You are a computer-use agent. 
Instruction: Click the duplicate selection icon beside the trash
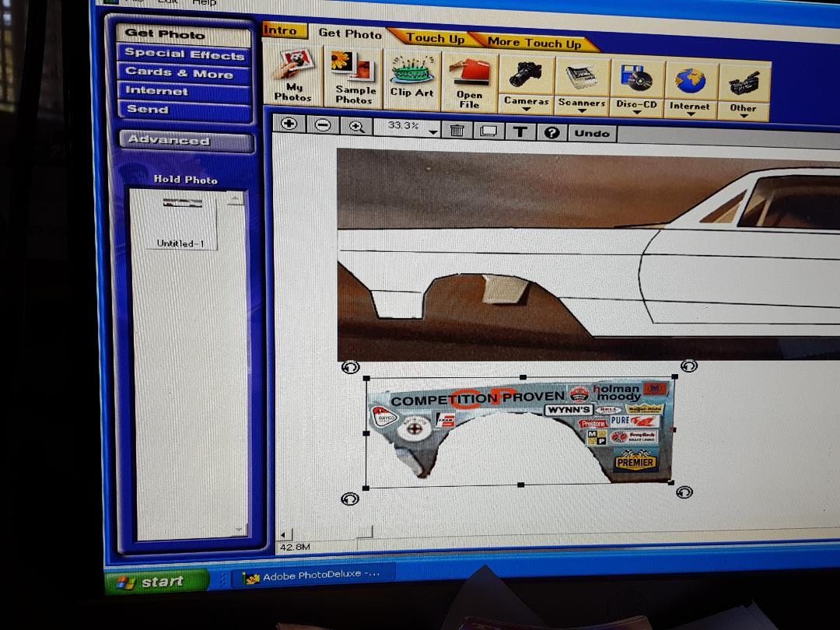tap(488, 131)
